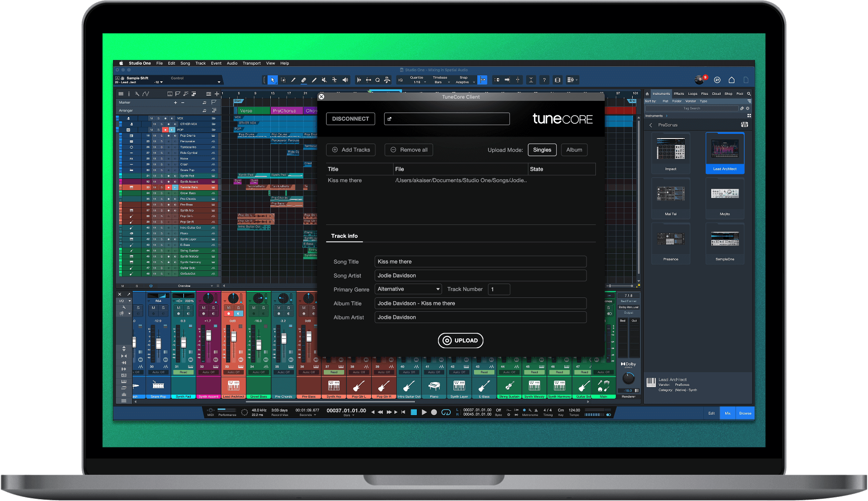Click the Play button in the transport

[x=424, y=412]
